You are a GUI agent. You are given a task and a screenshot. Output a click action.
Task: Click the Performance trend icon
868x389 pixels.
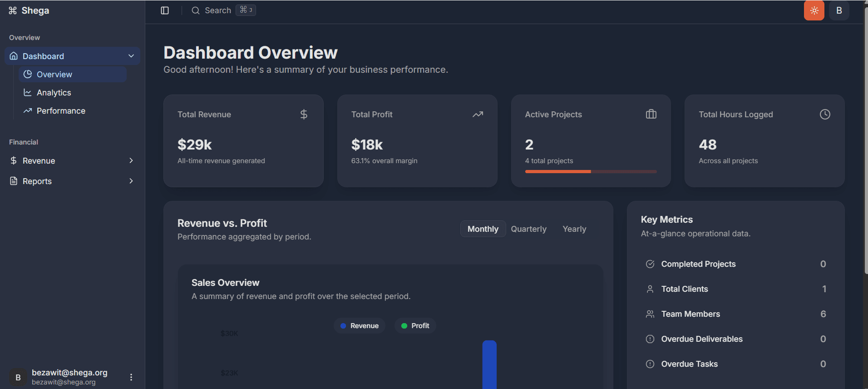pyautogui.click(x=28, y=110)
